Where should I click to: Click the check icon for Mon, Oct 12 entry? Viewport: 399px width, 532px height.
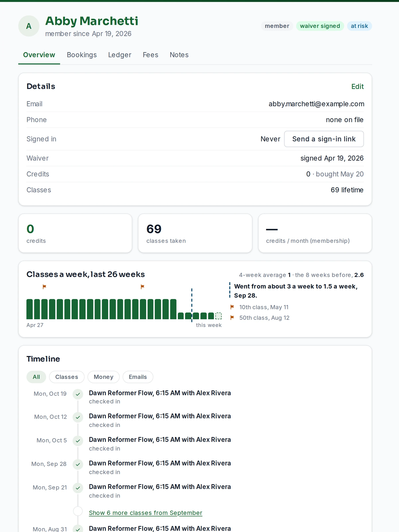(78, 417)
